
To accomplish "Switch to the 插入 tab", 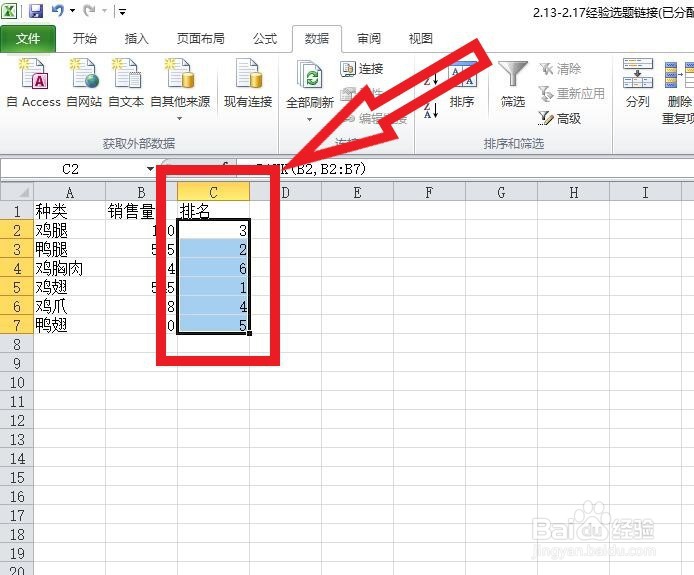I will 136,39.
